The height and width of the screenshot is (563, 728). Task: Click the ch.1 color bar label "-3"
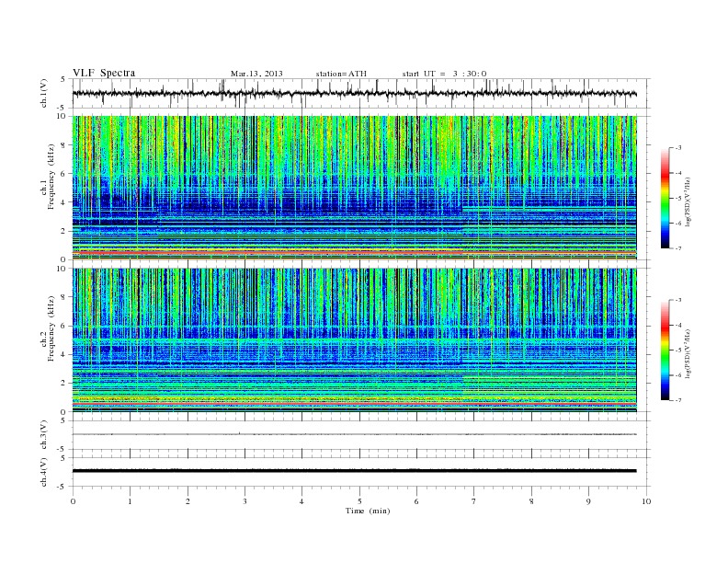tap(677, 148)
